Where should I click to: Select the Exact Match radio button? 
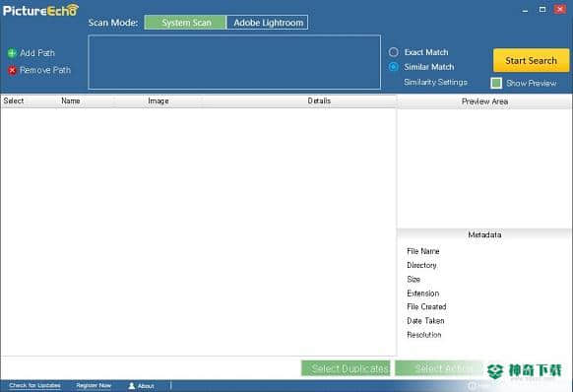pos(393,52)
